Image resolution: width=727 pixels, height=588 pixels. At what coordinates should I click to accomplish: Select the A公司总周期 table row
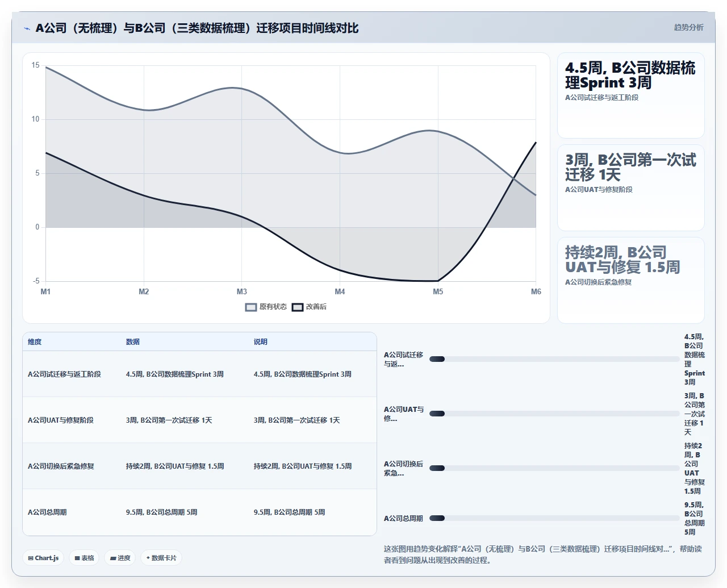pyautogui.click(x=199, y=512)
